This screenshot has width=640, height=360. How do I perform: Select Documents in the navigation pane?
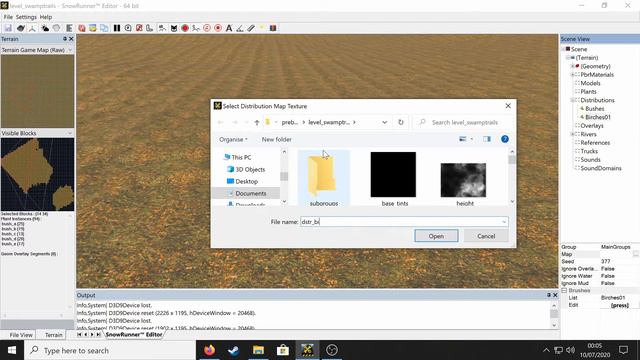(250, 193)
